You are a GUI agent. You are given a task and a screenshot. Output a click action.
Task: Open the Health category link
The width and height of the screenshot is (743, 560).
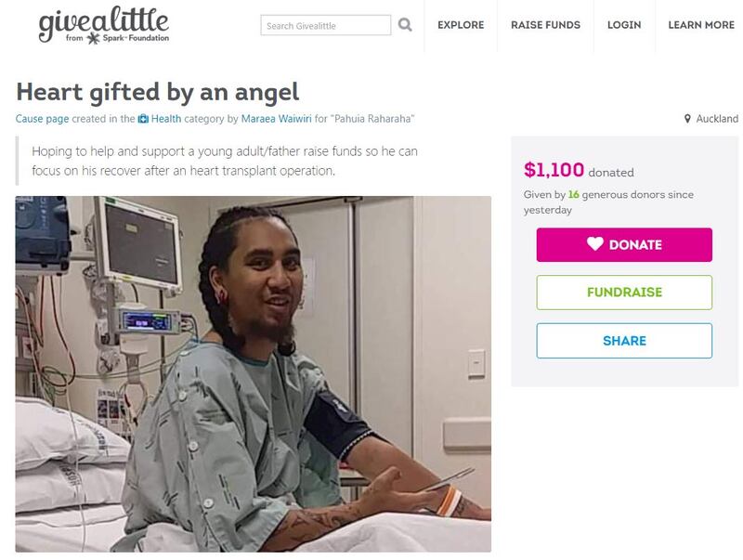tap(166, 119)
